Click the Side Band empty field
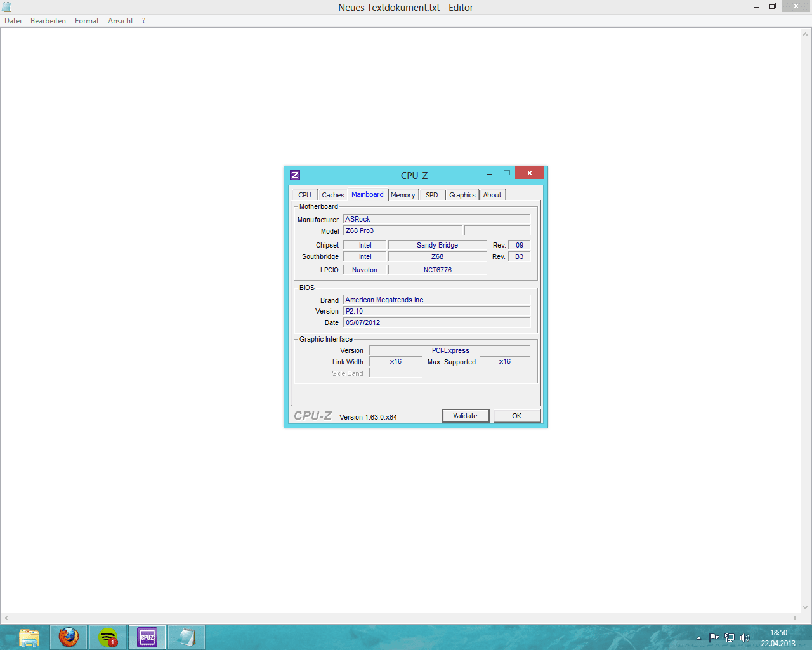The image size is (812, 650). pyautogui.click(x=396, y=373)
